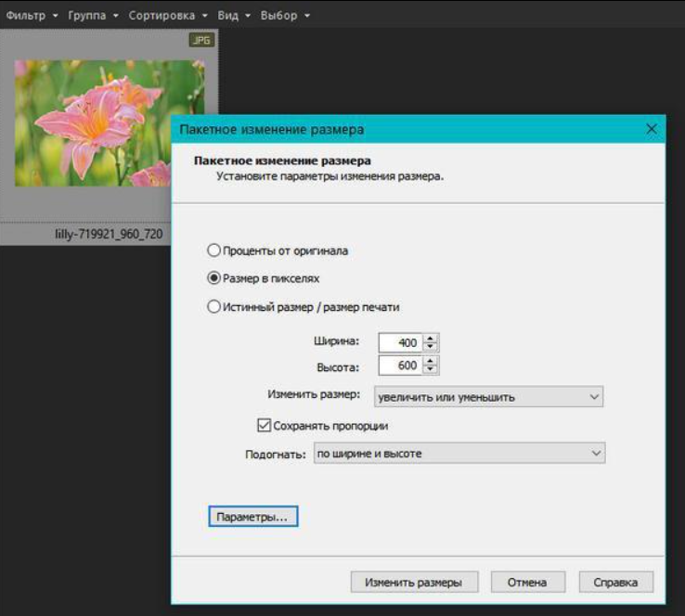Select Размер в пикселях radio option
685x616 pixels.
click(263, 278)
